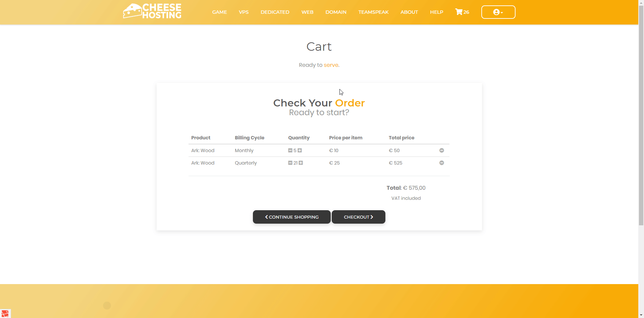Image resolution: width=644 pixels, height=318 pixels.
Task: Open the HELP menu item
Action: tap(436, 12)
